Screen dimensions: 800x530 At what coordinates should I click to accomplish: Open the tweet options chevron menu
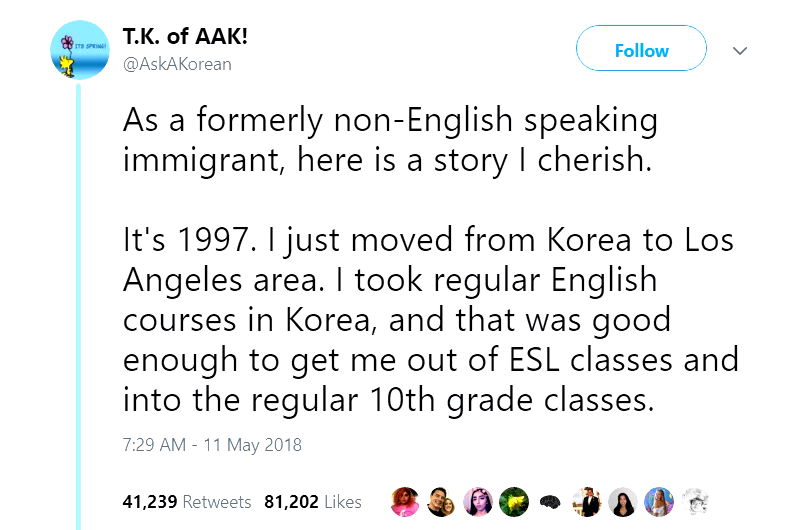click(x=740, y=50)
